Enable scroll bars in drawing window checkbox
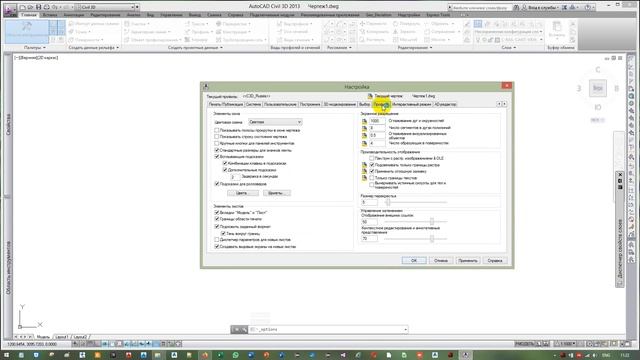Viewport: 640px width, 360px height. 217,130
